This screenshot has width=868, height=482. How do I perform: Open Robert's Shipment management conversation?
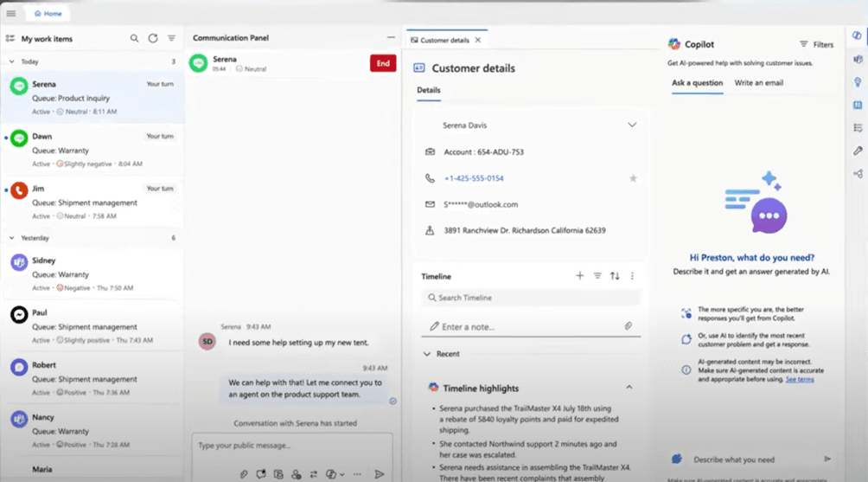(93, 378)
